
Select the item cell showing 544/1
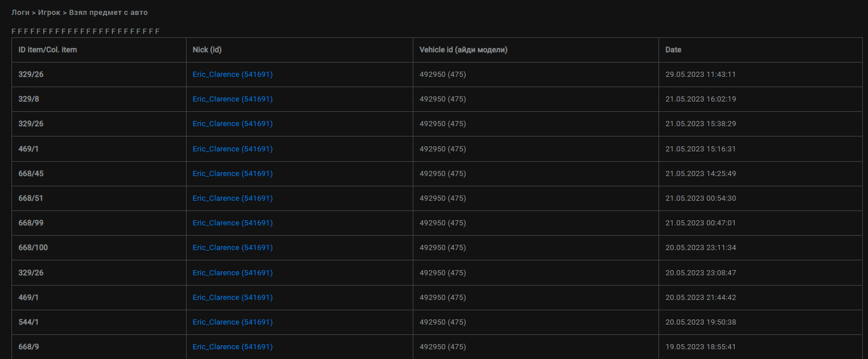(29, 322)
